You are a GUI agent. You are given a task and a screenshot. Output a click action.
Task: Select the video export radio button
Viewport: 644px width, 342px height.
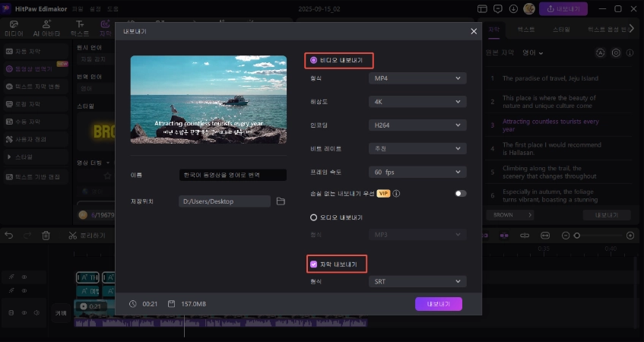313,60
